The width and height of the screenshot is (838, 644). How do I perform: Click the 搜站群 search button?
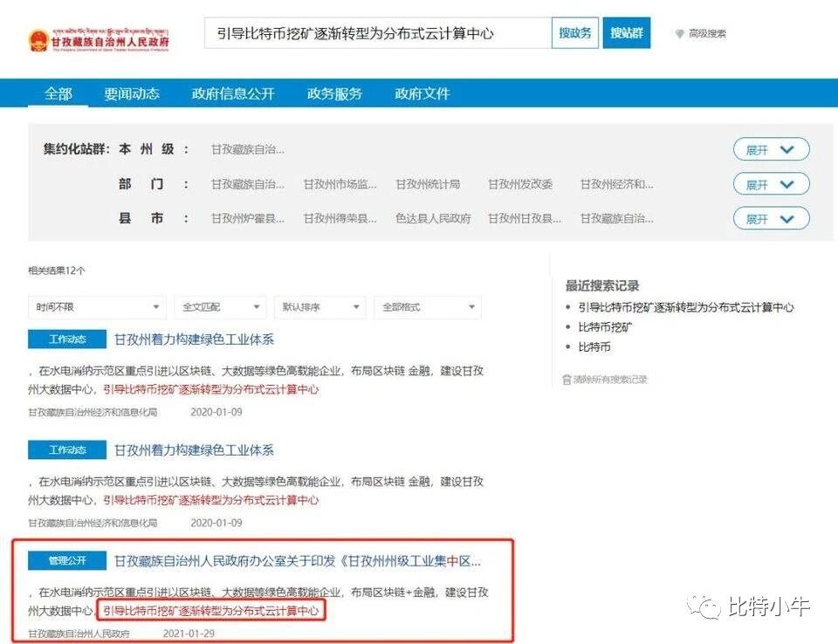click(x=628, y=33)
